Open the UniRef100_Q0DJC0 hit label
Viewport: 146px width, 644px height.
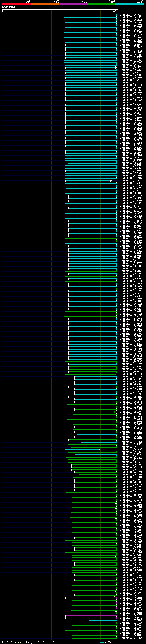click(131, 30)
